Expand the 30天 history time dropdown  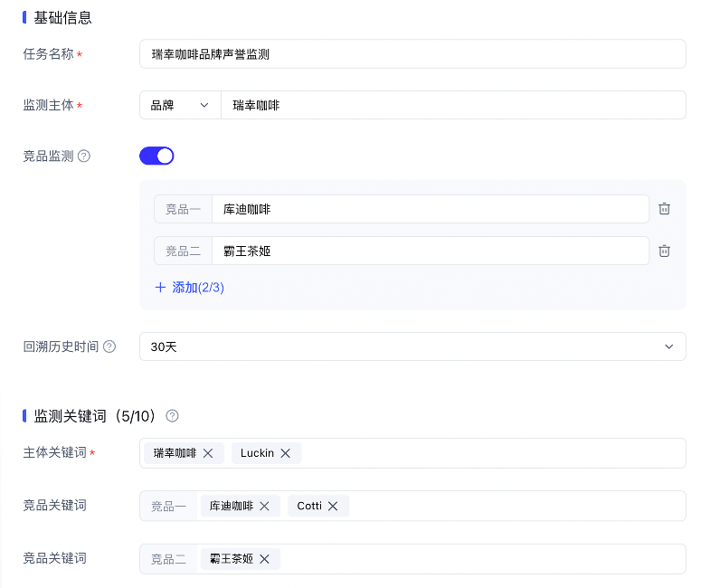tap(412, 346)
